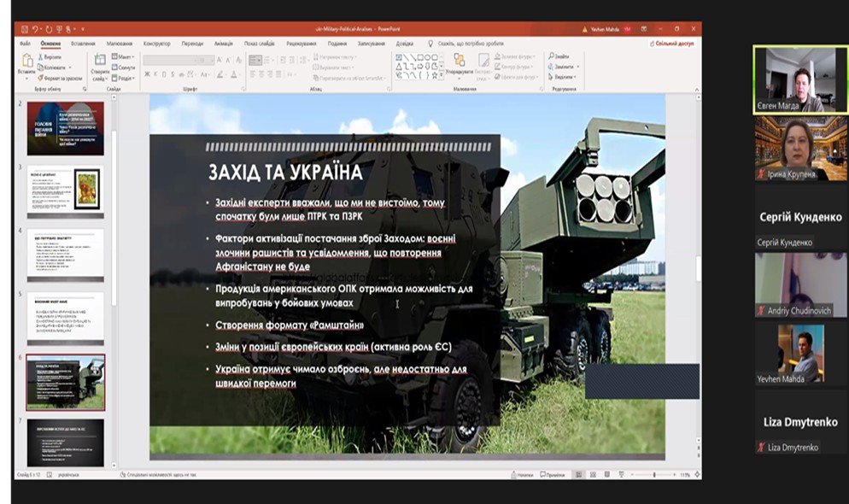Screen dimensions: 849x504
Task: Click the Спільний доступ share button
Action: (x=671, y=44)
